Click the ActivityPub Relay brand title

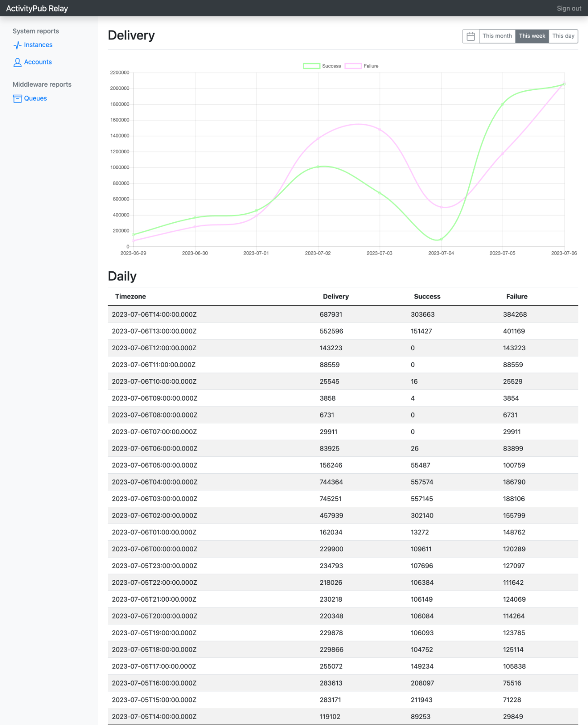click(37, 8)
